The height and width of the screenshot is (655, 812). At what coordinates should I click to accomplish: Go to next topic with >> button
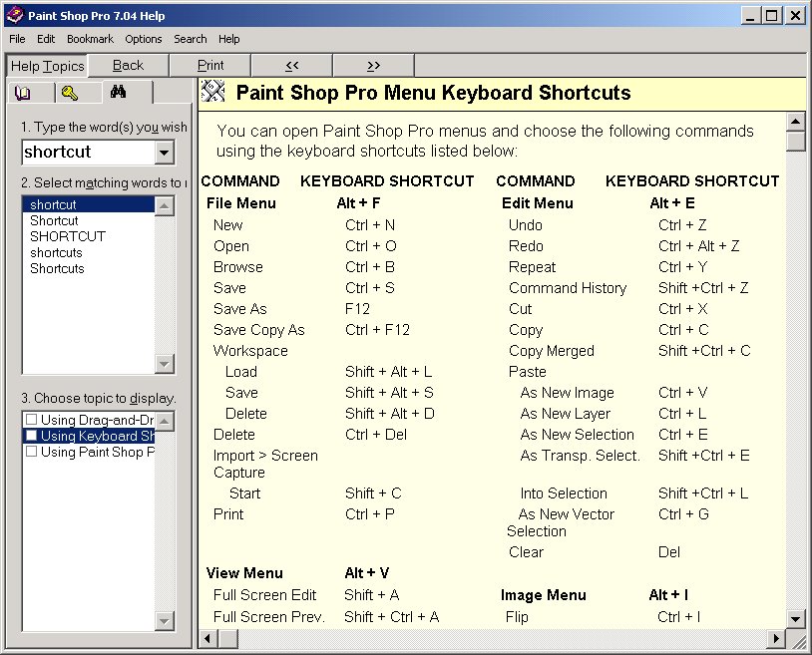373,66
